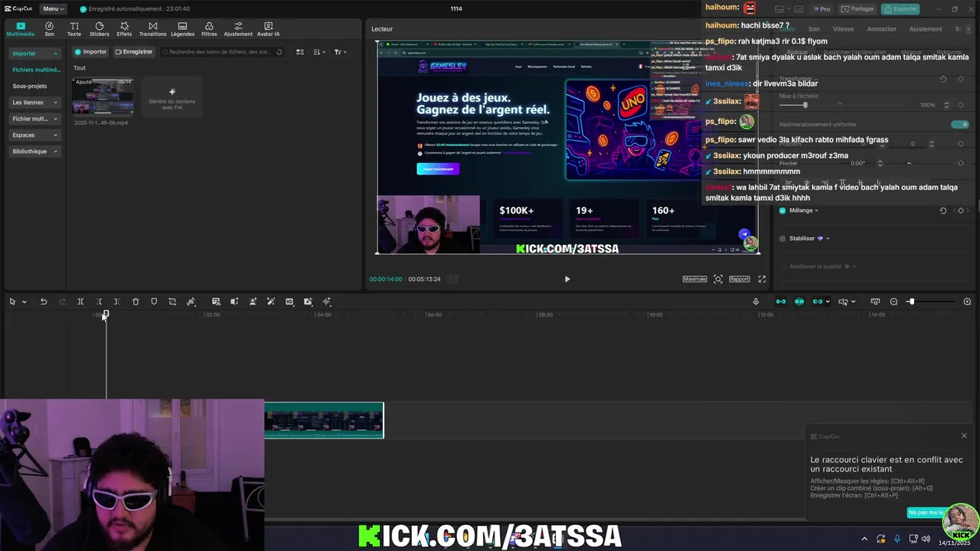Adjust the Mise à l'échelle slider
Screen dimensions: 980x551
pyautogui.click(x=804, y=105)
